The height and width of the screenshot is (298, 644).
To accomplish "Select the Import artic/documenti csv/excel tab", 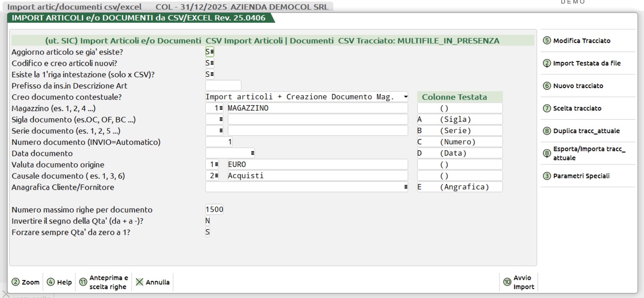I will (x=74, y=7).
